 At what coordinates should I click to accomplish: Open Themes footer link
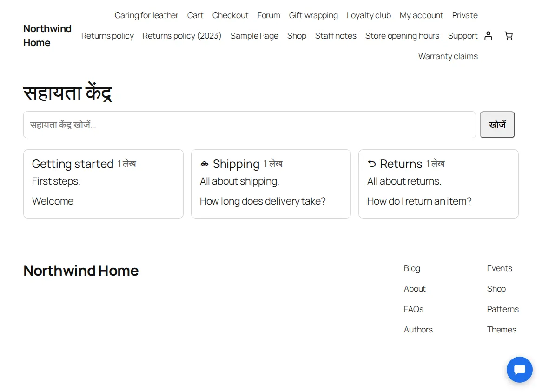(x=502, y=329)
